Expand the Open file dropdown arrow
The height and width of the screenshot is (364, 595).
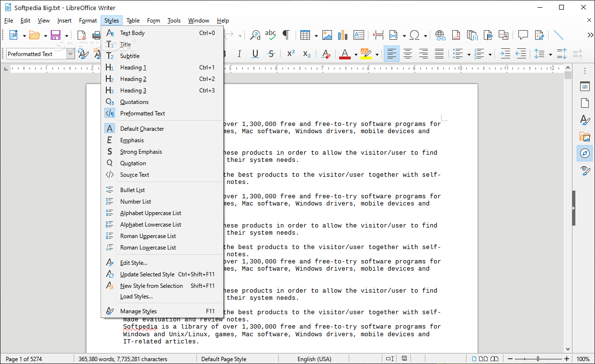click(46, 35)
